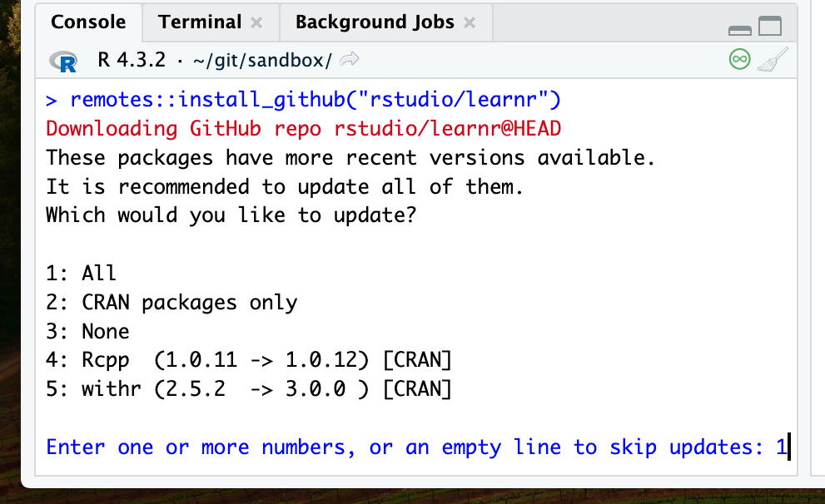Click the Rcpp package update line
The height and width of the screenshot is (504, 825).
(x=248, y=360)
